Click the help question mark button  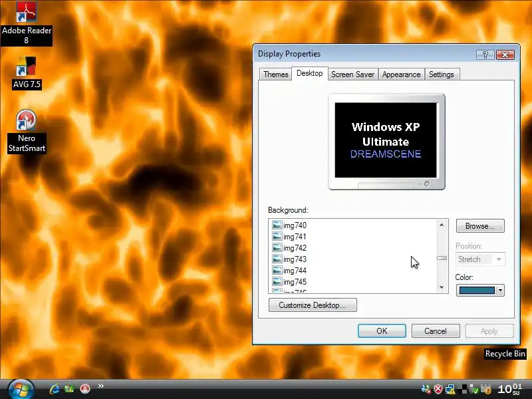(x=485, y=55)
